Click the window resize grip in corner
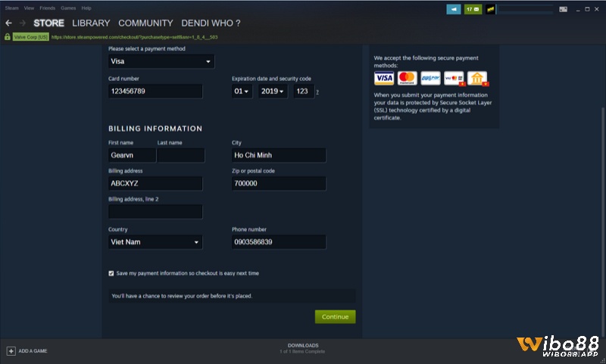The height and width of the screenshot is (364, 606). (603, 361)
